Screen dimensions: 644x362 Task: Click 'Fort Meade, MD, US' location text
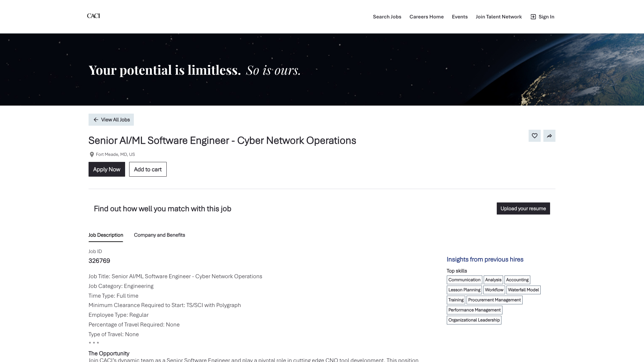point(115,155)
